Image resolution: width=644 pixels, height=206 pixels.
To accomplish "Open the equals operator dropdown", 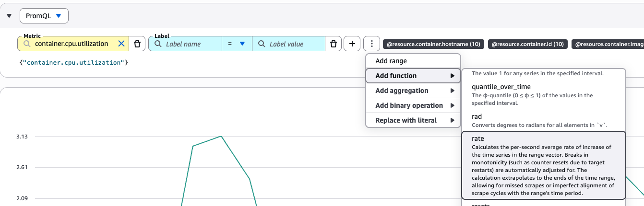I will coord(237,44).
